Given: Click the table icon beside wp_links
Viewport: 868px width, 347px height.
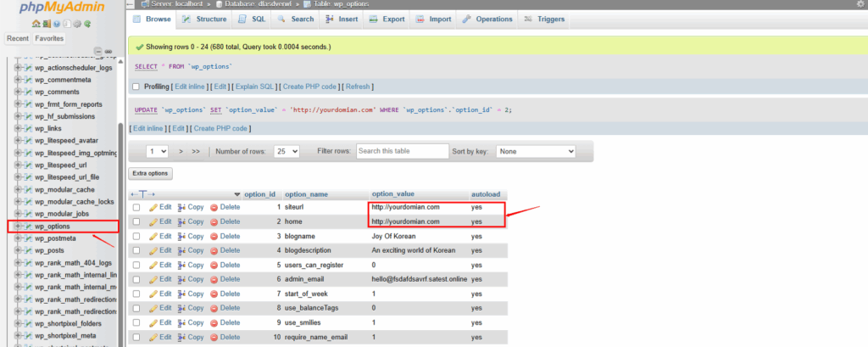Looking at the screenshot, I should pos(28,129).
